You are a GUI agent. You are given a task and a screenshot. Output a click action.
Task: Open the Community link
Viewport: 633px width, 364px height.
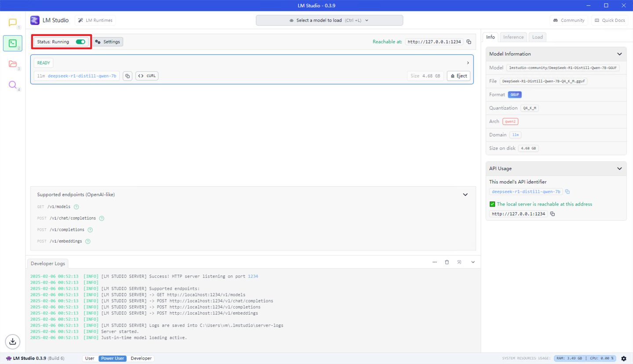point(569,20)
